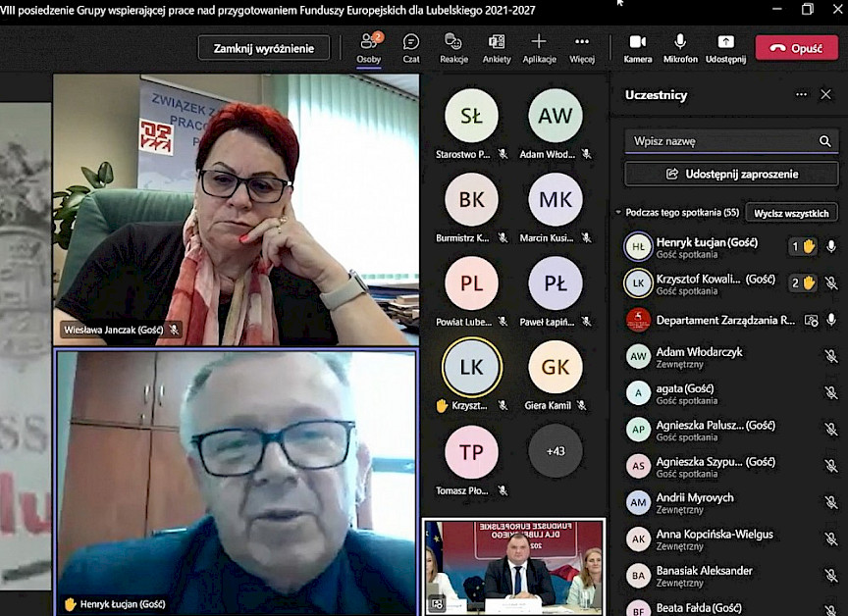Click the Wycisz wszystkich button
848x616 pixels.
pos(791,213)
